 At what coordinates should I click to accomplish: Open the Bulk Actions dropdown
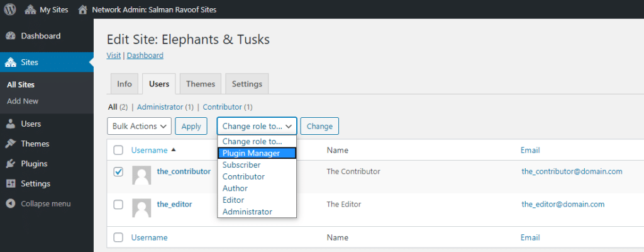point(139,126)
